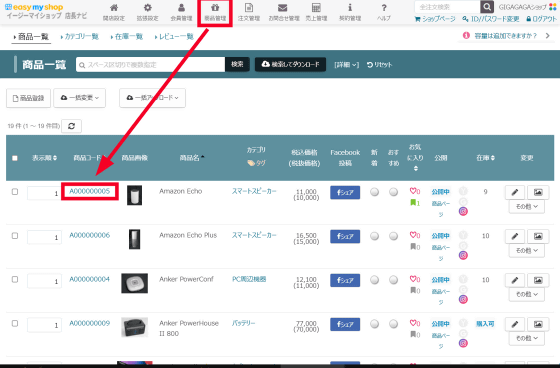560x368 pixels.
Task: Check the Amazon Echo row checkbox
Action: click(15, 192)
